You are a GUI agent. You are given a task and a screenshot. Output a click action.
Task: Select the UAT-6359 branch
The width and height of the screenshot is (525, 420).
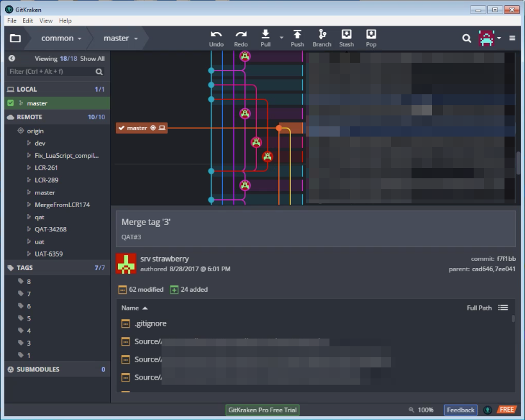click(x=49, y=254)
